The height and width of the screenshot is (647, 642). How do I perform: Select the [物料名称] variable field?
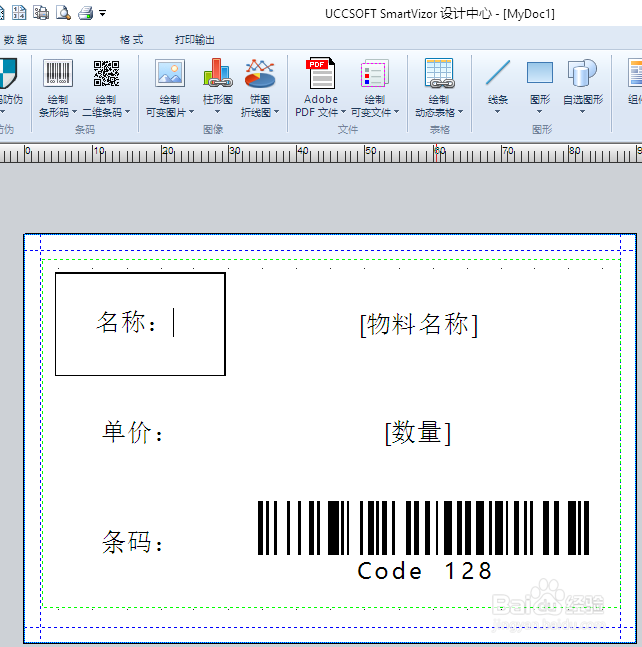point(419,324)
